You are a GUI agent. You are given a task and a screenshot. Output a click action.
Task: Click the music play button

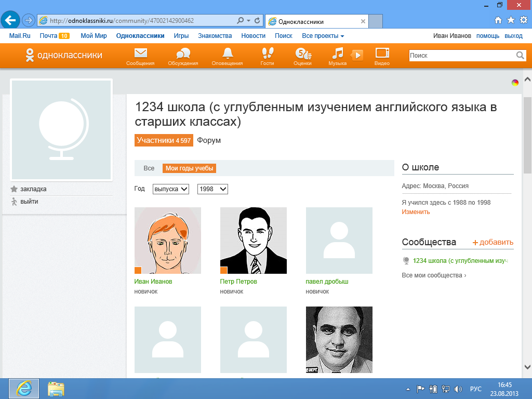(x=357, y=55)
